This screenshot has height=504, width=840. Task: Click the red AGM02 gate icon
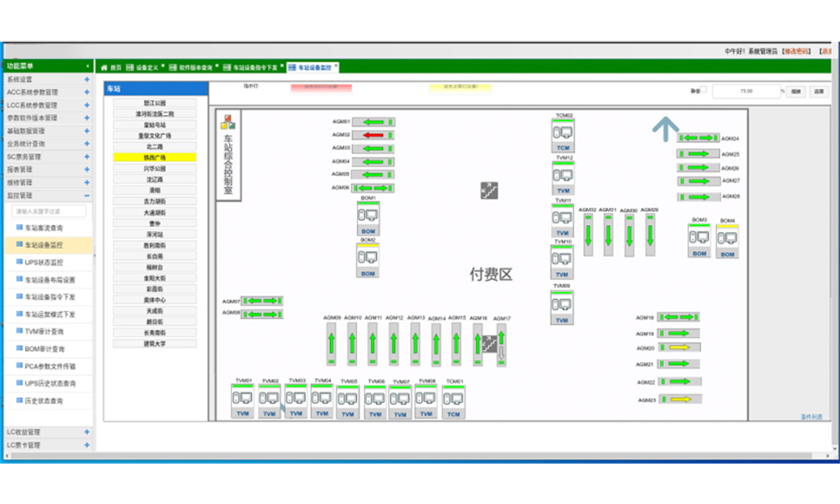374,135
